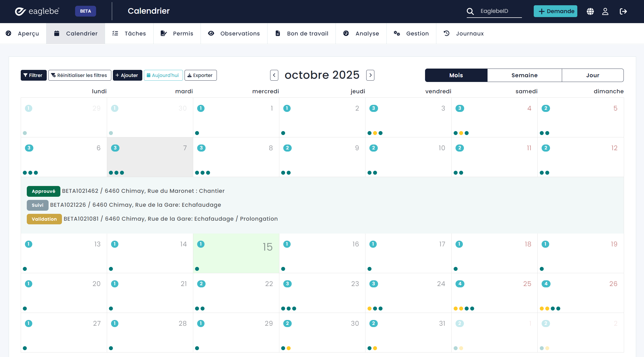Go to next month chevron

[370, 75]
